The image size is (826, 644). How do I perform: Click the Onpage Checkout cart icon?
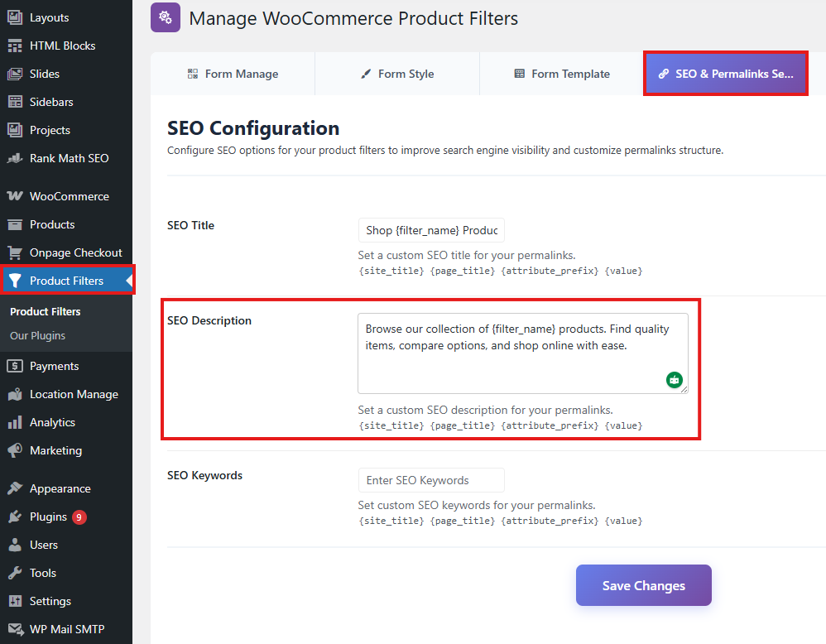(15, 253)
